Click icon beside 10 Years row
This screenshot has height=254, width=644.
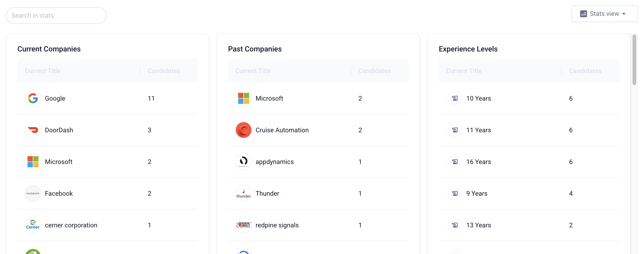[454, 98]
